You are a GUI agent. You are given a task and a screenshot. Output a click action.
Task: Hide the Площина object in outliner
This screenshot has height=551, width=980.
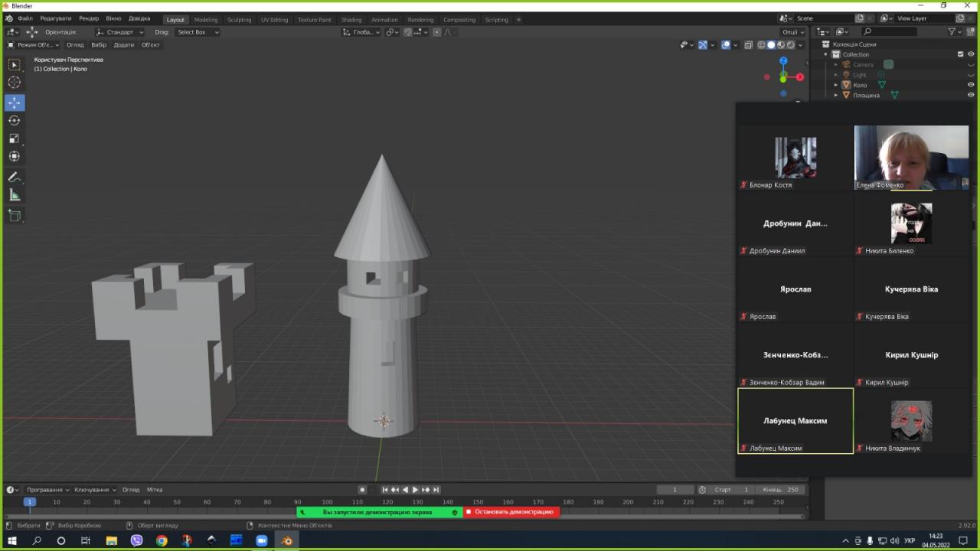[971, 95]
